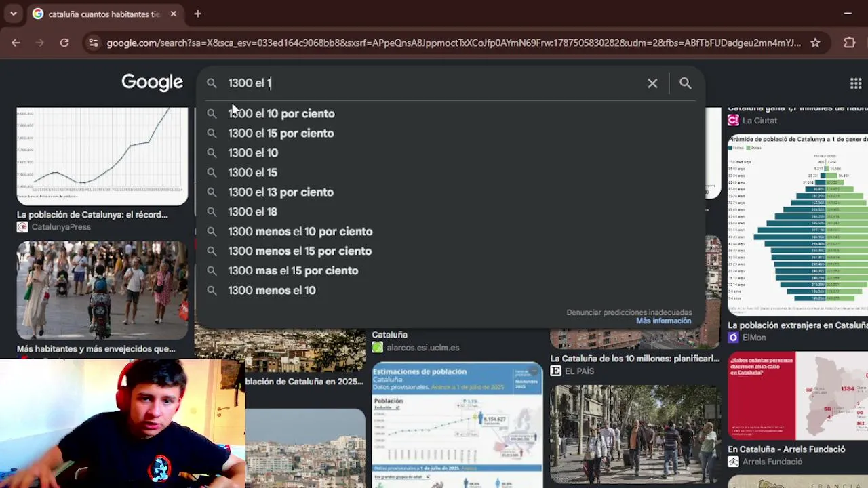Image resolution: width=868 pixels, height=488 pixels.
Task: Click the ElMon source icon
Action: [x=733, y=338]
